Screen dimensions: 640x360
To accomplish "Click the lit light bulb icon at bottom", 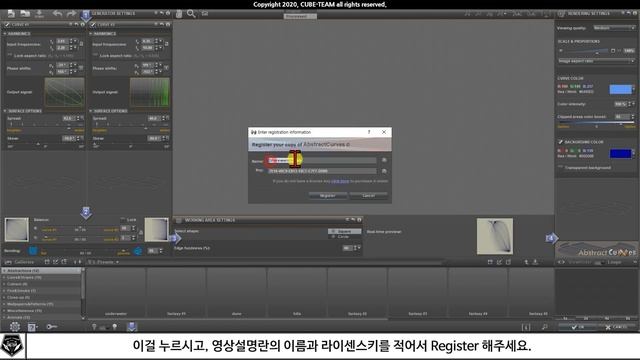I will pos(115,327).
